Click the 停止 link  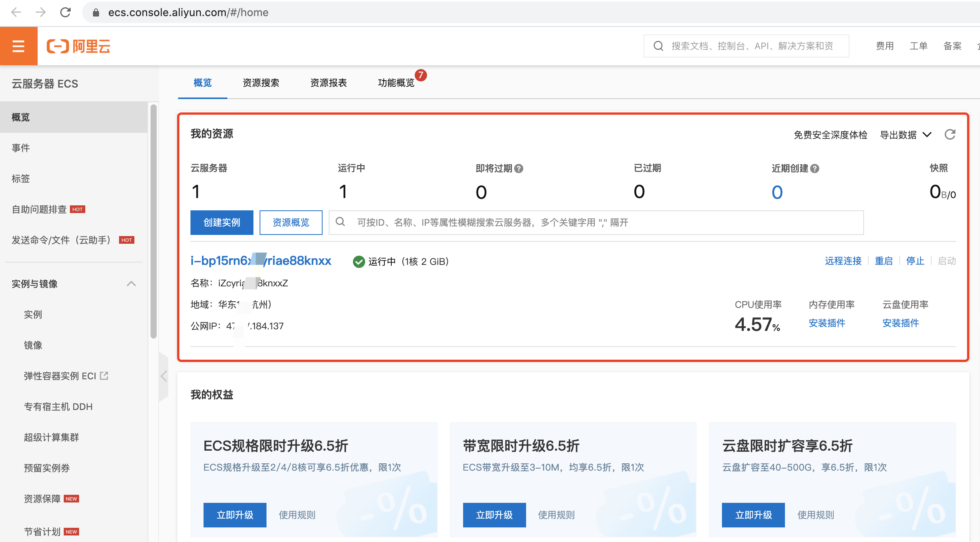[x=915, y=261]
